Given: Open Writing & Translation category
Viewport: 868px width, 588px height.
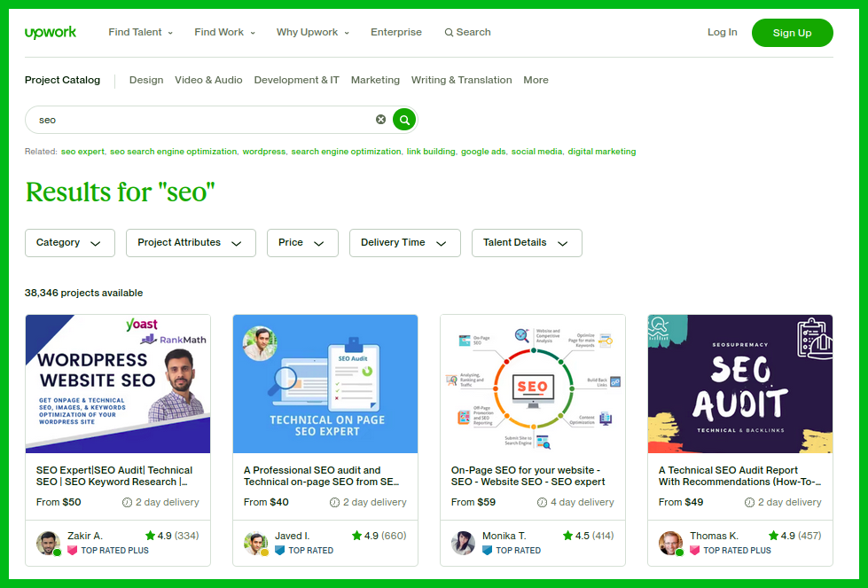Looking at the screenshot, I should pyautogui.click(x=462, y=80).
